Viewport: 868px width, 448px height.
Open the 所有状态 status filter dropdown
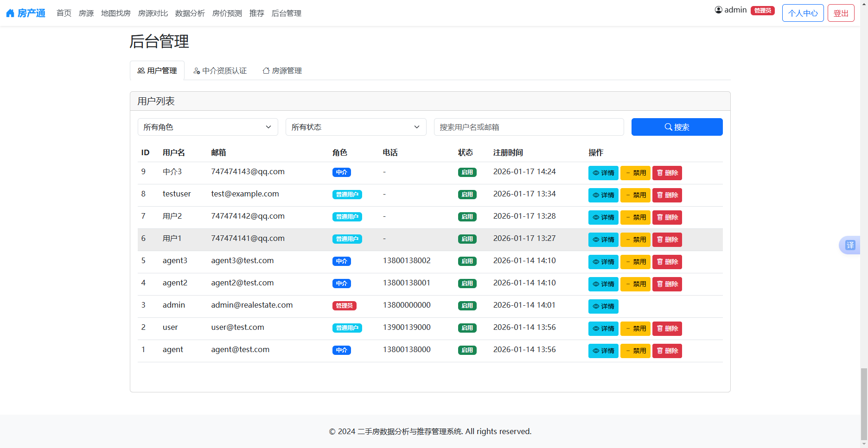356,127
